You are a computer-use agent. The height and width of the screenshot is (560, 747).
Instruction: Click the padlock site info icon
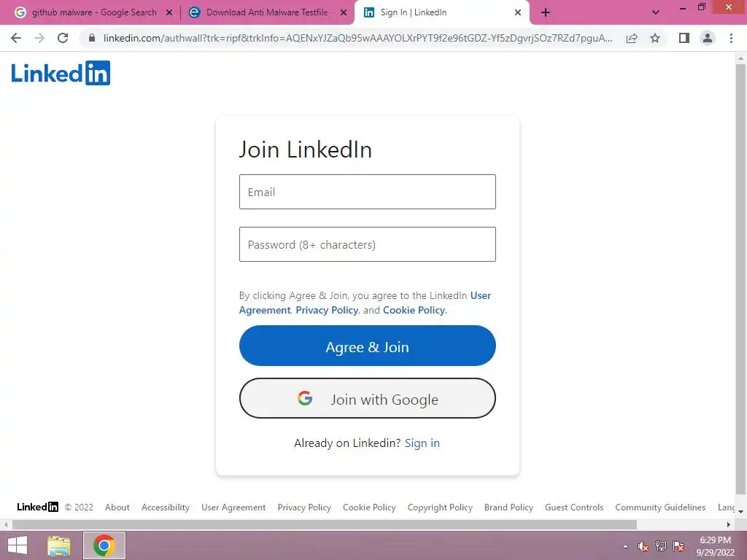click(x=92, y=38)
